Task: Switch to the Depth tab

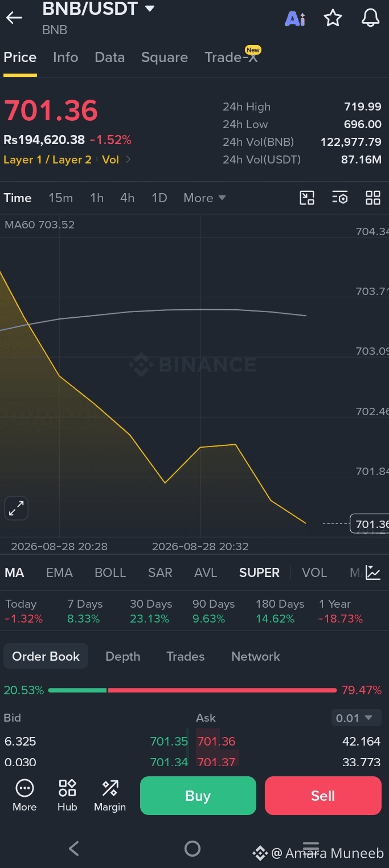Action: click(x=122, y=656)
